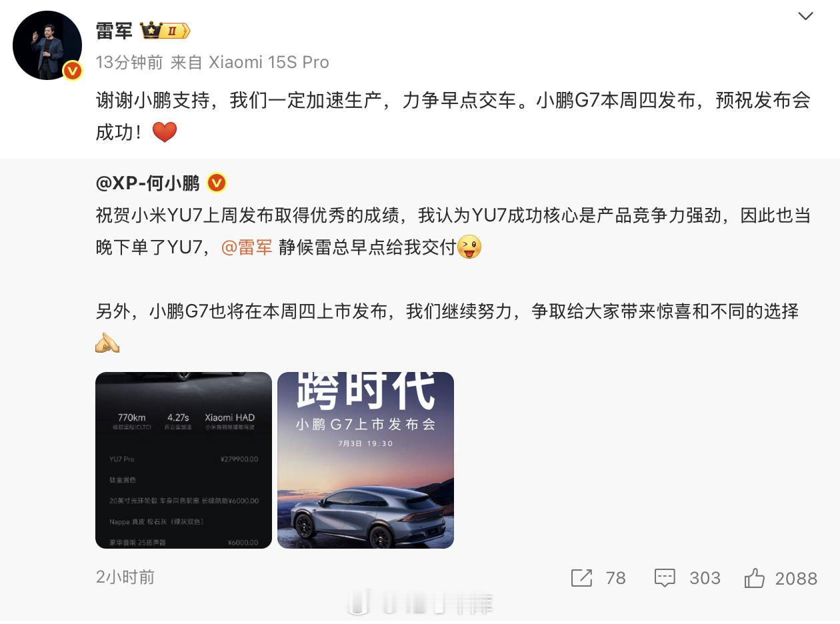
Task: Open Lei Jun's profile avatar
Action: pos(47,45)
